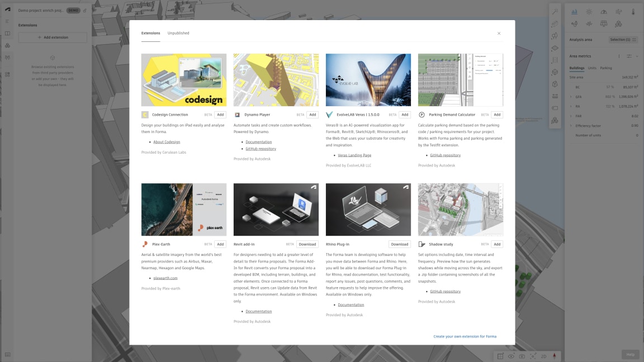Viewport: 644px width, 362px height.
Task: Click the magic wand tool
Action: 555,12
